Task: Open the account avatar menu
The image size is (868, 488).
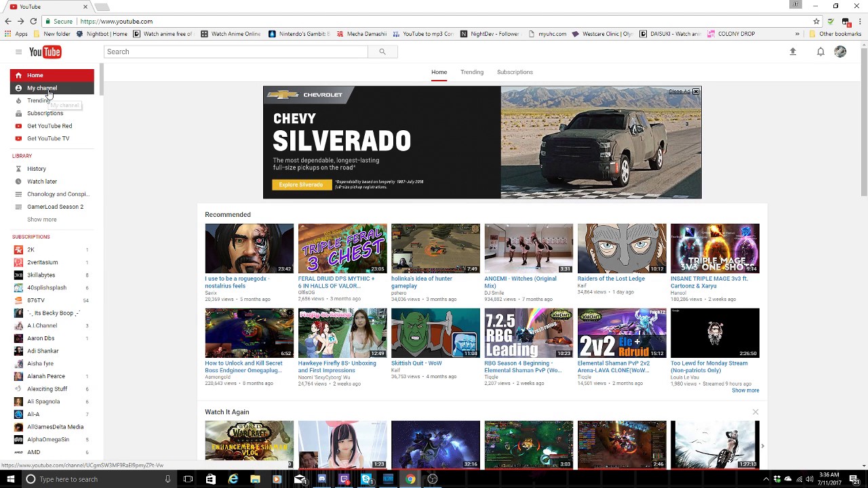Action: 840,52
